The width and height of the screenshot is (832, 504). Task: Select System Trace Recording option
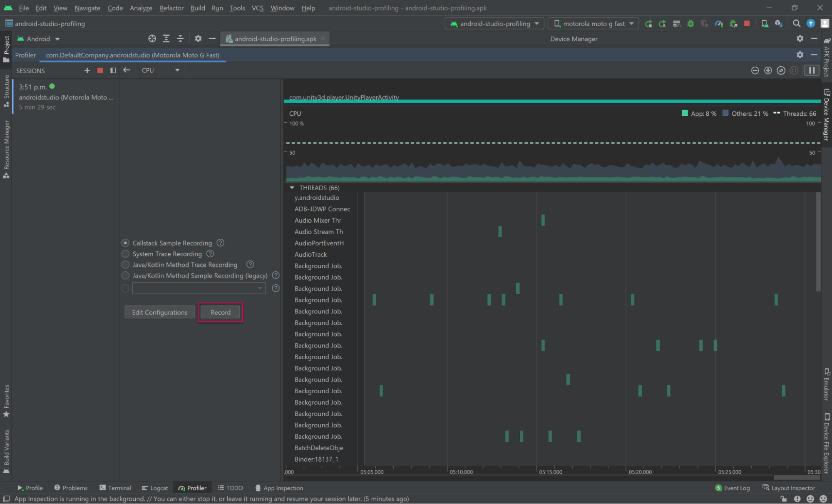(x=125, y=254)
